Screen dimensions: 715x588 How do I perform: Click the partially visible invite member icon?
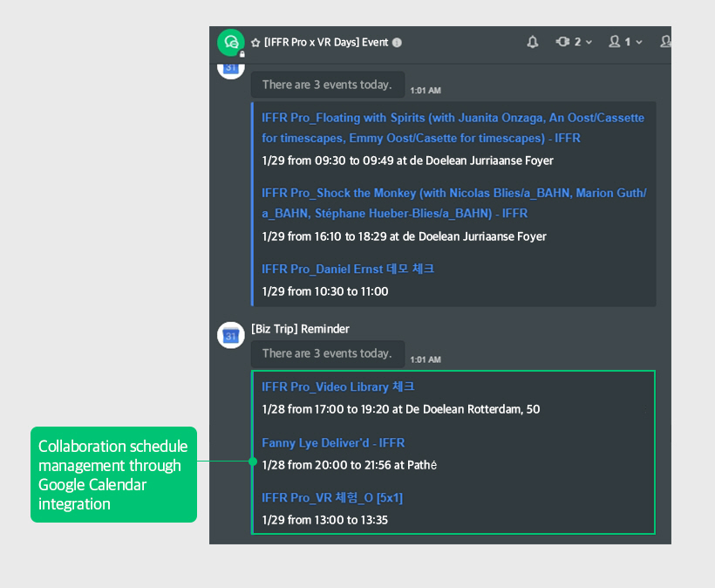pos(665,42)
